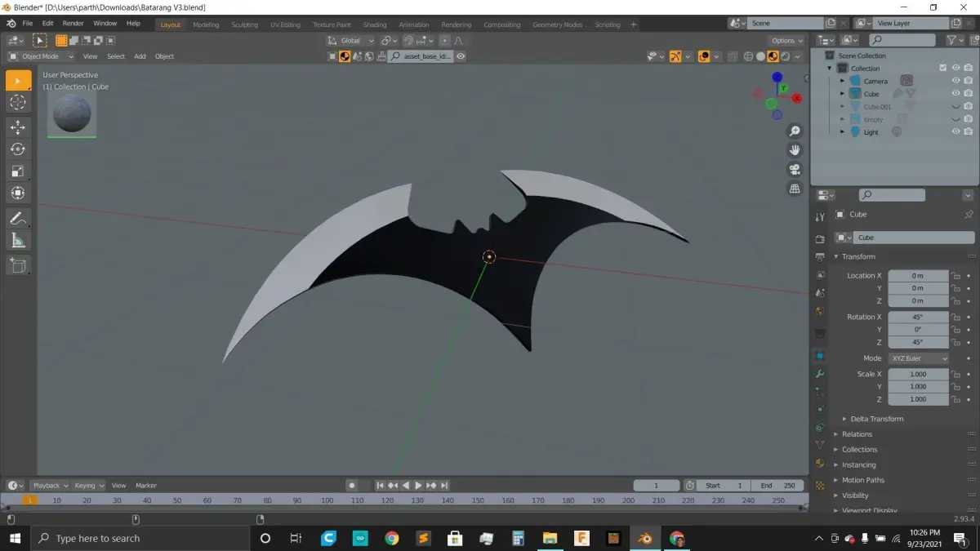Toggle viewport overlays display
Viewport: 980px width, 551px height.
tap(703, 56)
